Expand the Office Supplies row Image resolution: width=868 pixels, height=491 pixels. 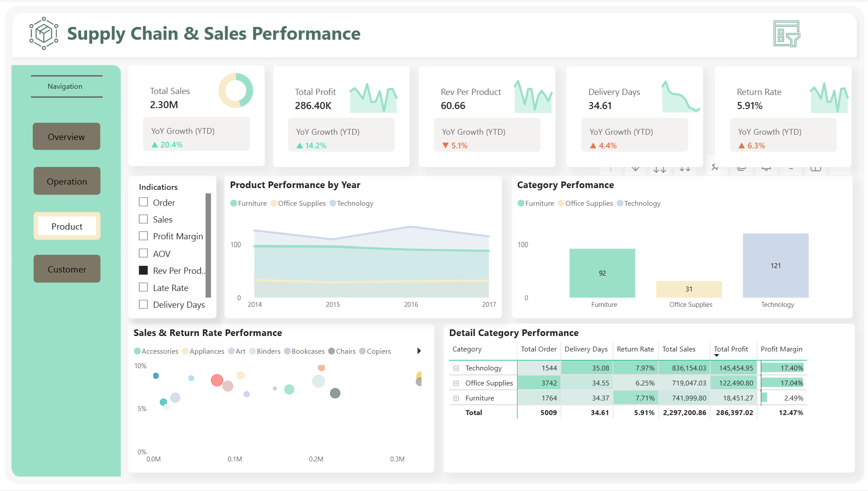click(x=456, y=383)
